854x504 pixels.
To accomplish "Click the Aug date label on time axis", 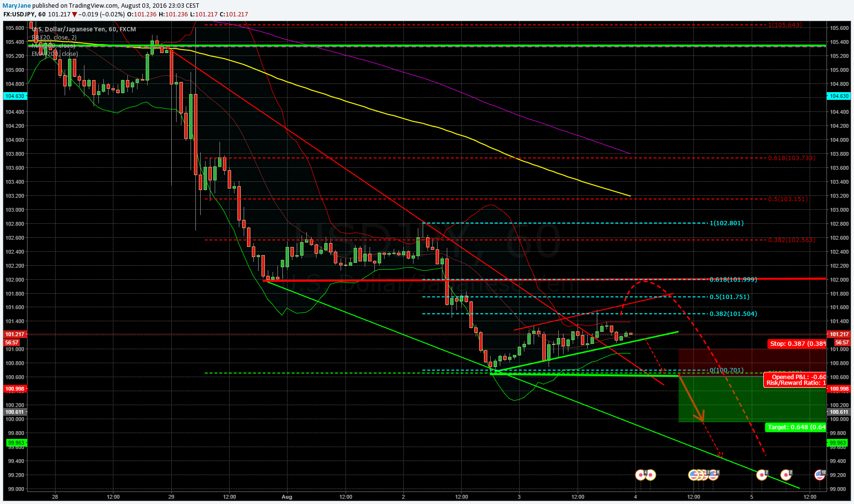I will [x=287, y=497].
